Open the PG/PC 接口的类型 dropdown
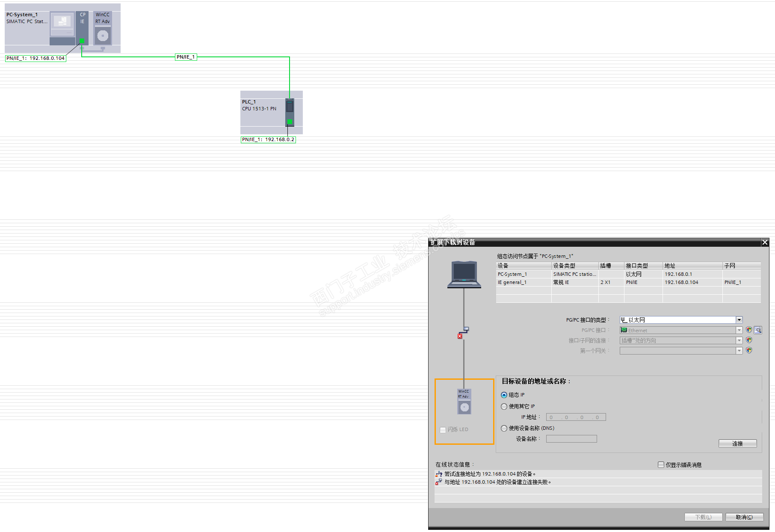775x532 pixels. [x=739, y=320]
